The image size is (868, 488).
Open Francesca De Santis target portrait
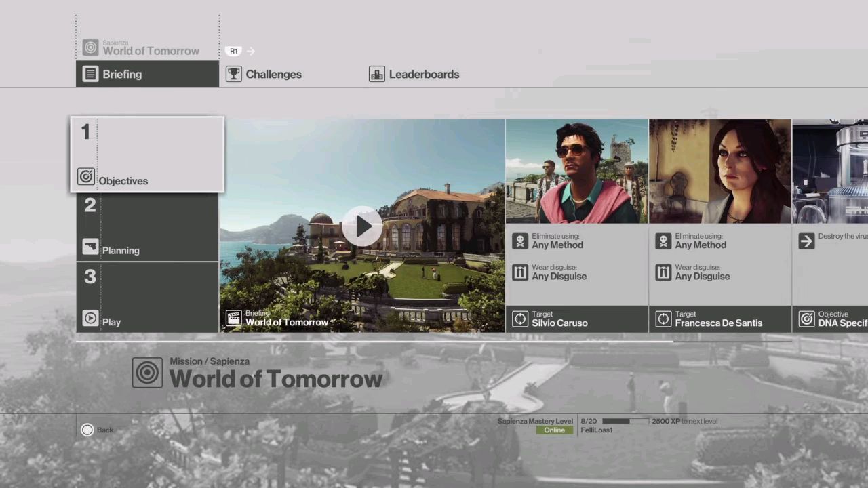[x=719, y=171]
